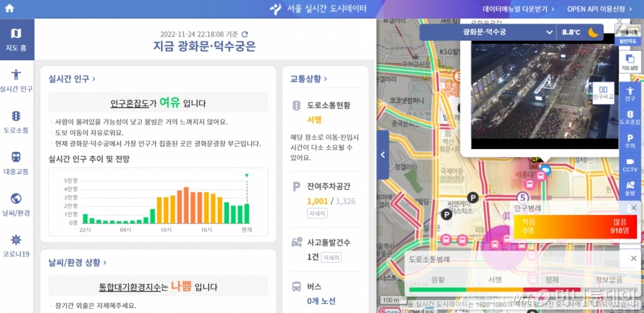Click the 여유 congestion level text

click(170, 102)
